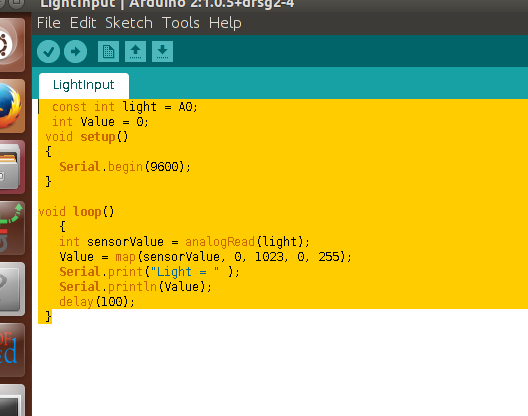Open Files manager in the dock
Image resolution: width=528 pixels, height=416 pixels.
11,167
